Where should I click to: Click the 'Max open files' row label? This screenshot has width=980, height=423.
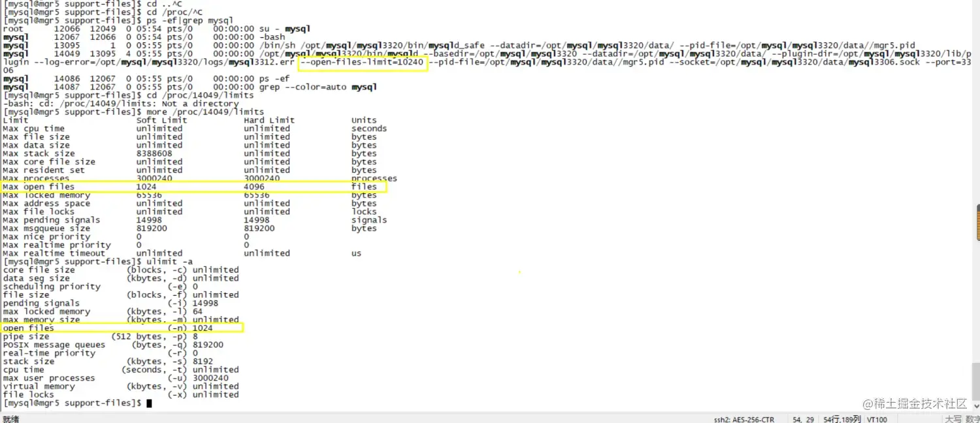tap(39, 187)
